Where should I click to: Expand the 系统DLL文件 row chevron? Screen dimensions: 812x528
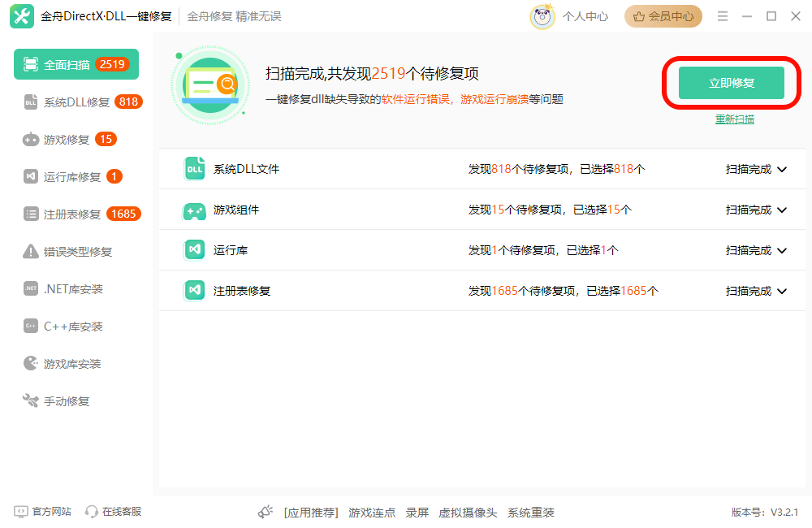click(x=782, y=170)
